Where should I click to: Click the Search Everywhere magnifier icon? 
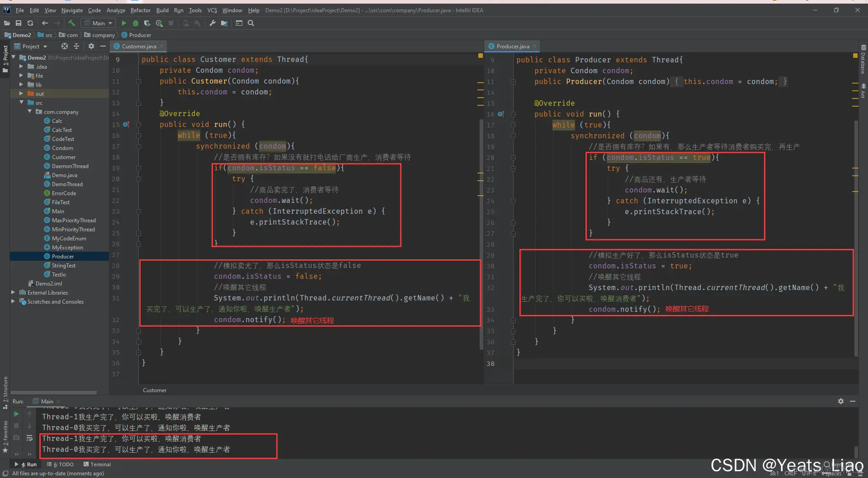(251, 23)
